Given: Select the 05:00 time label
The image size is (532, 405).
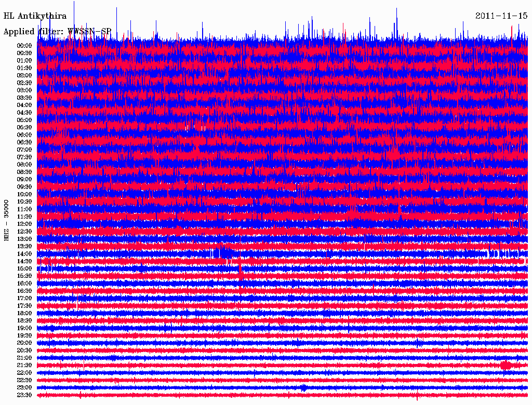Looking at the screenshot, I should coord(24,120).
